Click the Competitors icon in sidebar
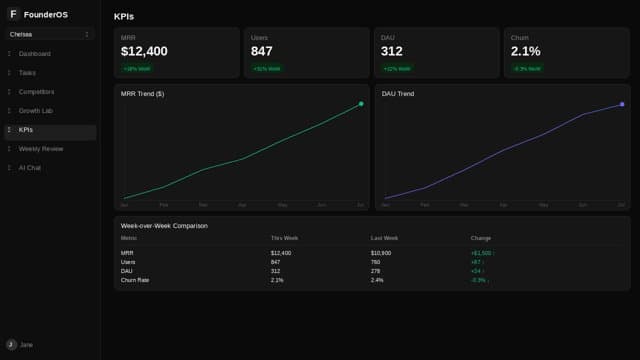Viewport: 640px width, 360px height. tap(9, 92)
